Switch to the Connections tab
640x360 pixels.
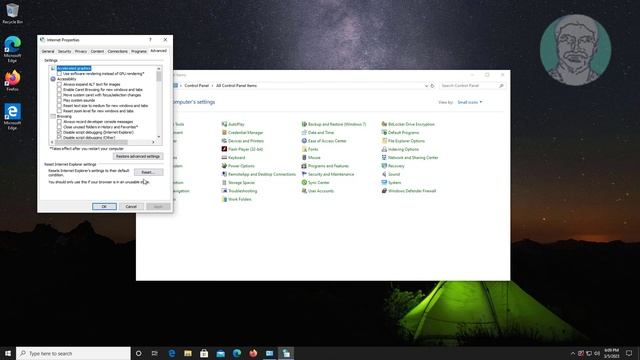[x=118, y=51]
